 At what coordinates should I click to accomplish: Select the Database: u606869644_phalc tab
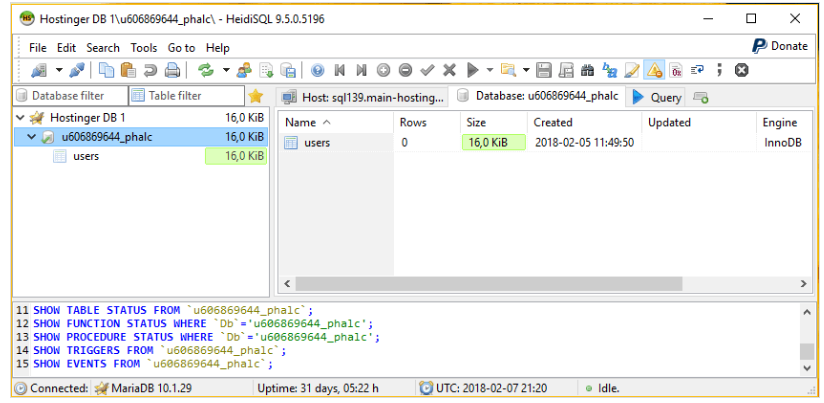(538, 96)
